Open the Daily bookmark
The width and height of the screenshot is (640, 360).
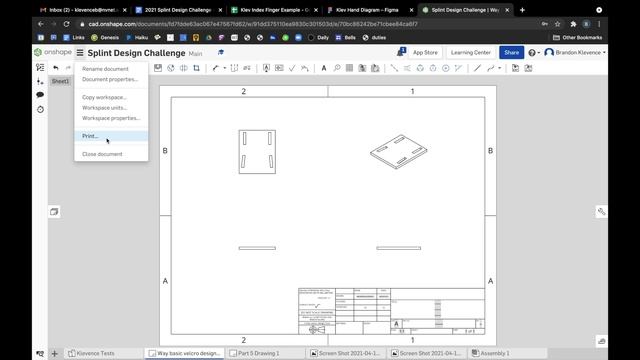coord(318,38)
